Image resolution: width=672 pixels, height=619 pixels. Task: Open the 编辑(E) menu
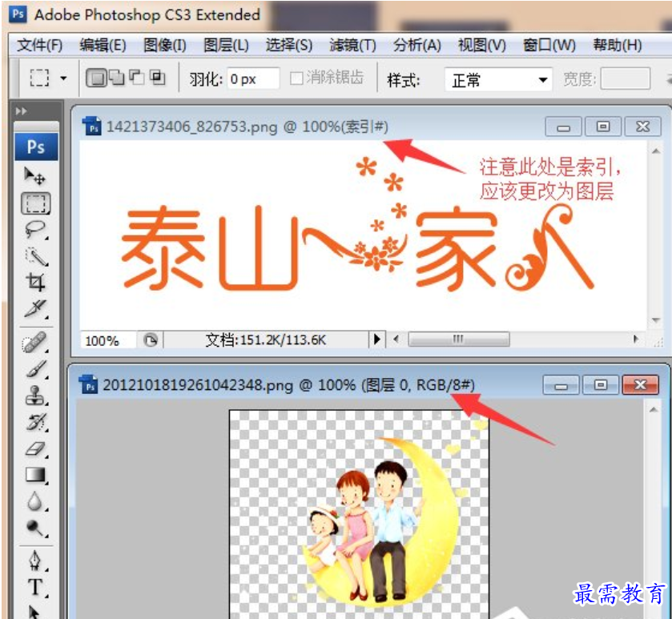(103, 45)
